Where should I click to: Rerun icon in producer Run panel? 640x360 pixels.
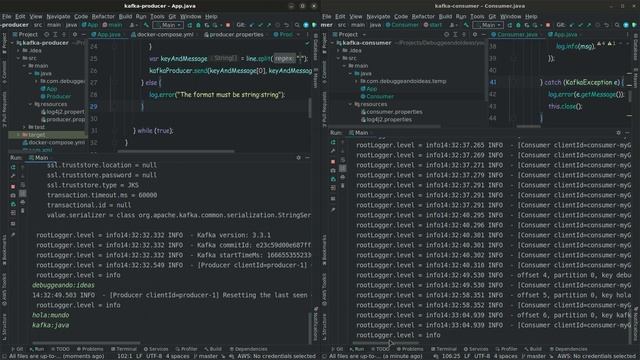tap(13, 167)
